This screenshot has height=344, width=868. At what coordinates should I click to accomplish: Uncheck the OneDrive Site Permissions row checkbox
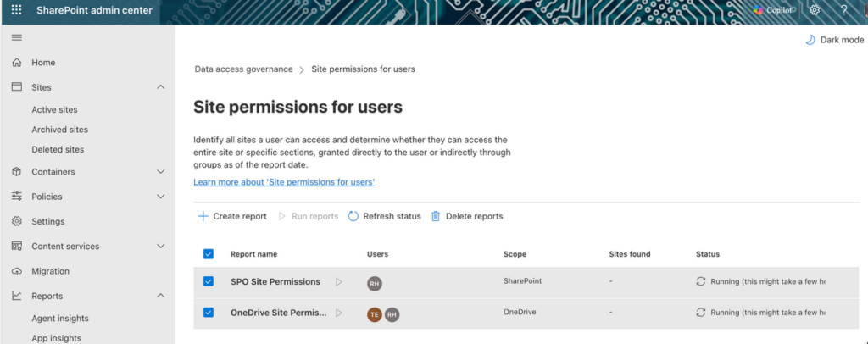pos(209,313)
